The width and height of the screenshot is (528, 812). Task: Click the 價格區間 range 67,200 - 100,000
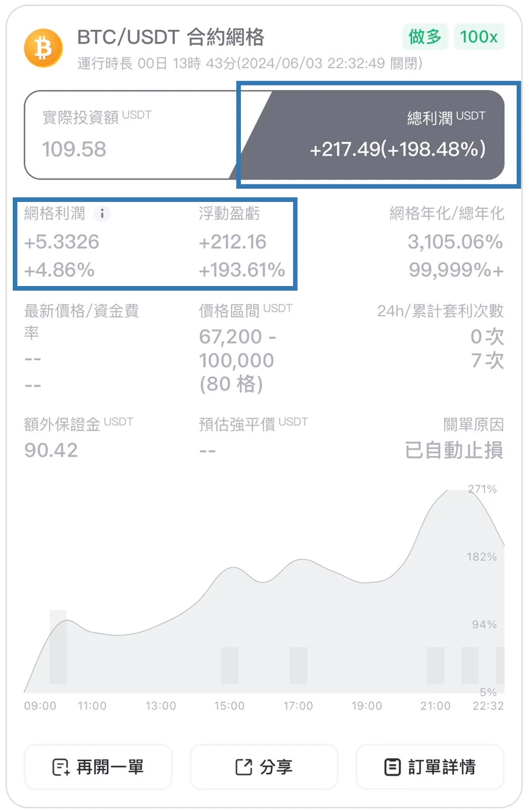pos(237,349)
